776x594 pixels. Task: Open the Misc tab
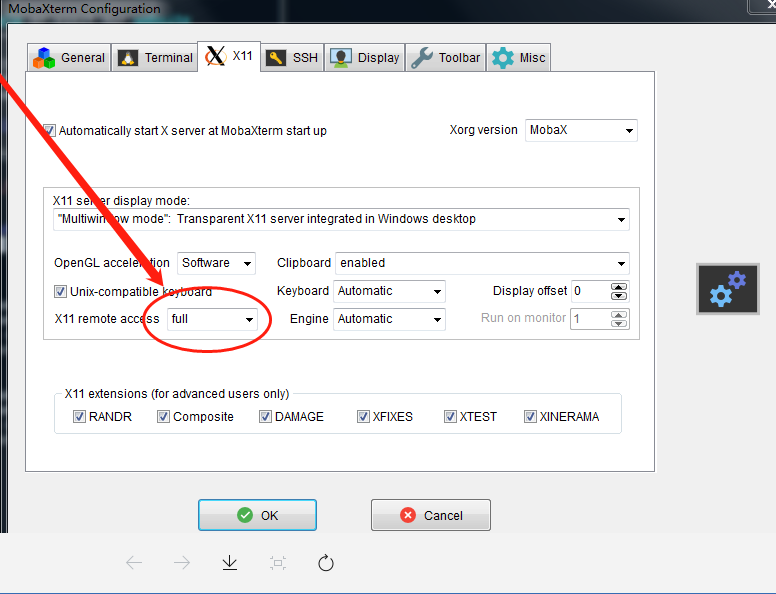518,58
